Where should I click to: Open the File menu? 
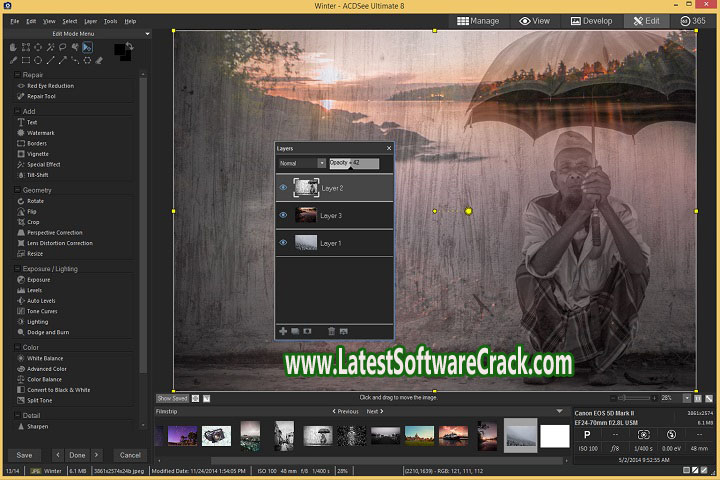15,21
